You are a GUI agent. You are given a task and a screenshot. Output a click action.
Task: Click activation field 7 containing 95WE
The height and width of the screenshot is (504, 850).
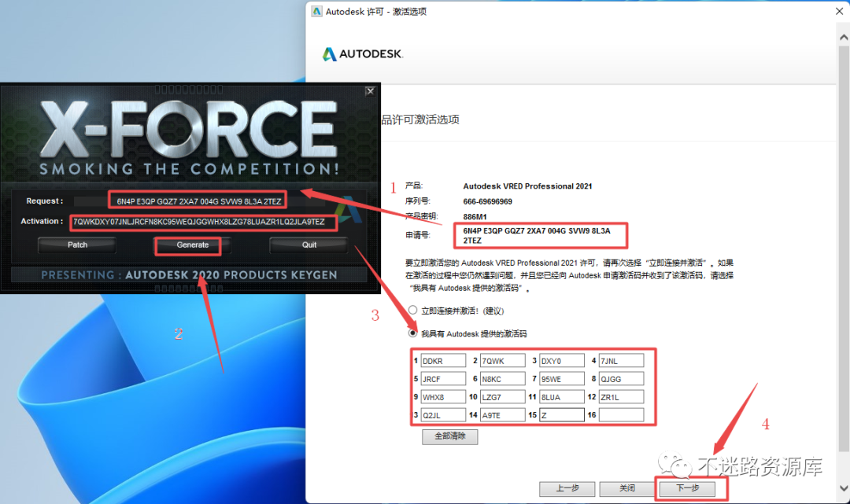[x=562, y=379]
